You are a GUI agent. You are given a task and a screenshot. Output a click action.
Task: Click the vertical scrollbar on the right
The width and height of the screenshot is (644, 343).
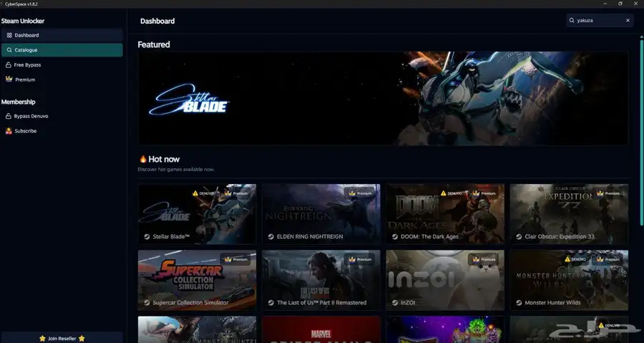click(642, 132)
